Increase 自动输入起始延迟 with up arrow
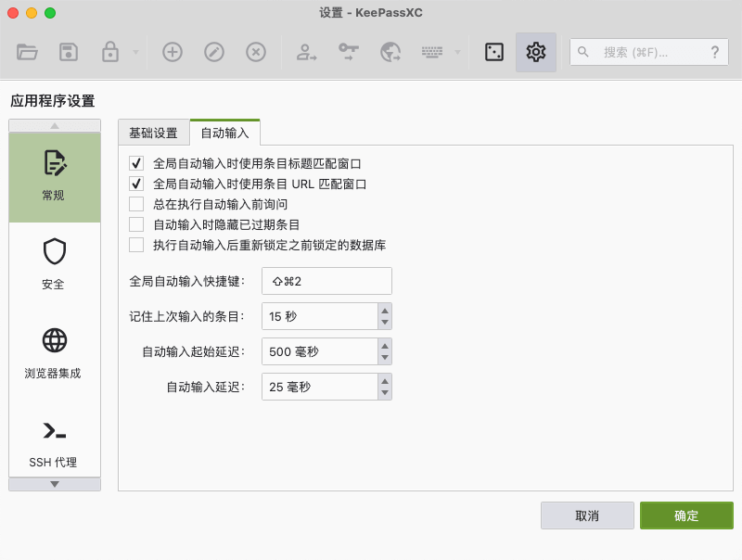 (385, 346)
